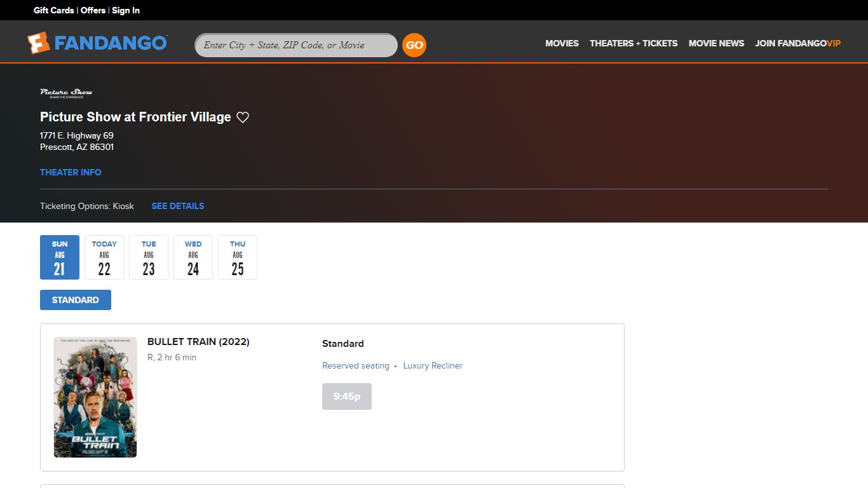Viewport: 868px width, 488px height.
Task: Click the Reserved seating amenity link
Action: coord(356,365)
